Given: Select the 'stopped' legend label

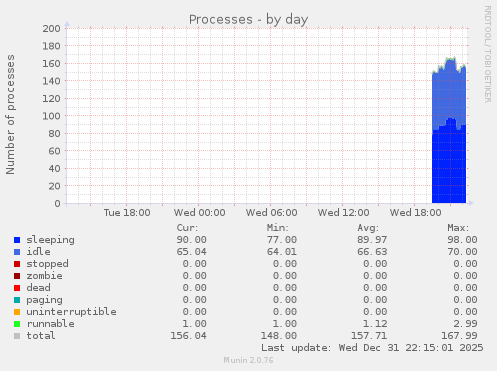Looking at the screenshot, I should tap(47, 264).
